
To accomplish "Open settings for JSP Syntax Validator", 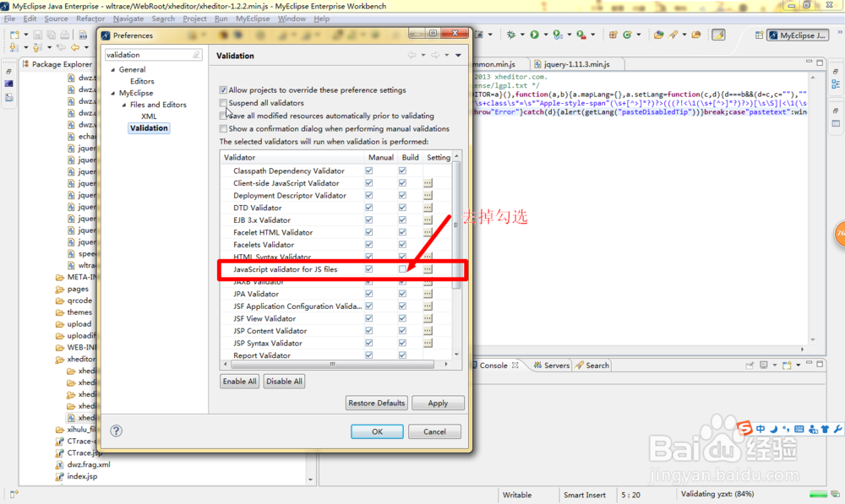I will click(428, 343).
